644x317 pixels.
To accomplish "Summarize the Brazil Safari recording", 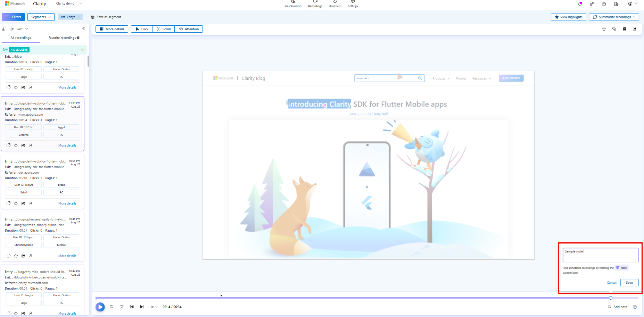I will (9, 203).
